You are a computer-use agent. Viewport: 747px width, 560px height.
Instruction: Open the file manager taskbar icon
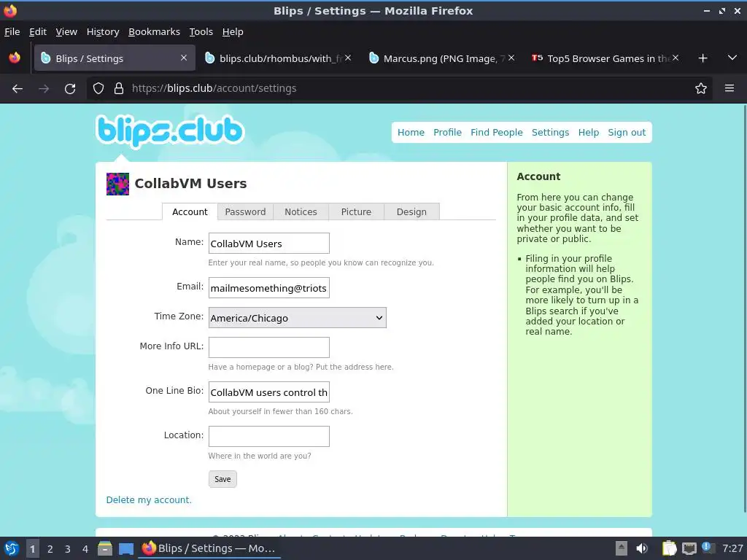[x=105, y=548]
